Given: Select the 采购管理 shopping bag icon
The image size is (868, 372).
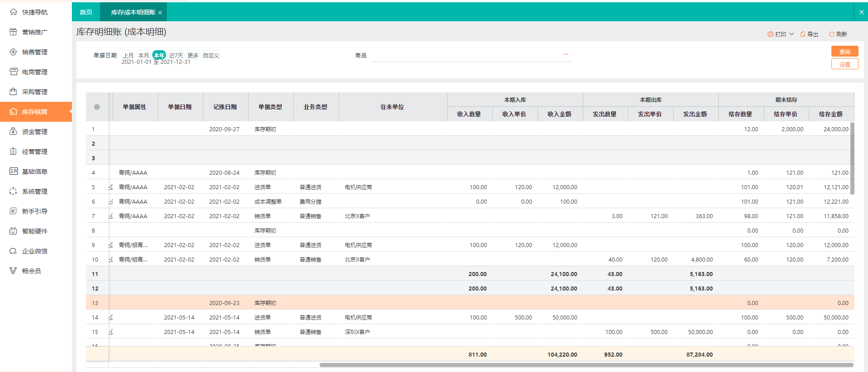Looking at the screenshot, I should pyautogui.click(x=13, y=92).
